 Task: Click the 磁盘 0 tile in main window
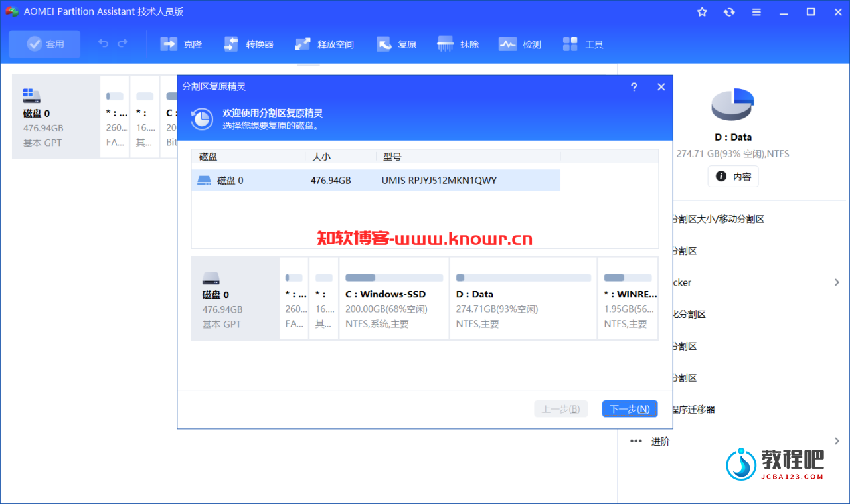(56, 117)
